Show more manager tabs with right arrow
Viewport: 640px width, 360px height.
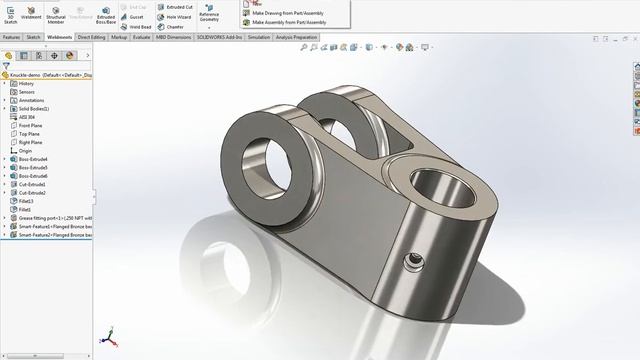pyautogui.click(x=87, y=56)
